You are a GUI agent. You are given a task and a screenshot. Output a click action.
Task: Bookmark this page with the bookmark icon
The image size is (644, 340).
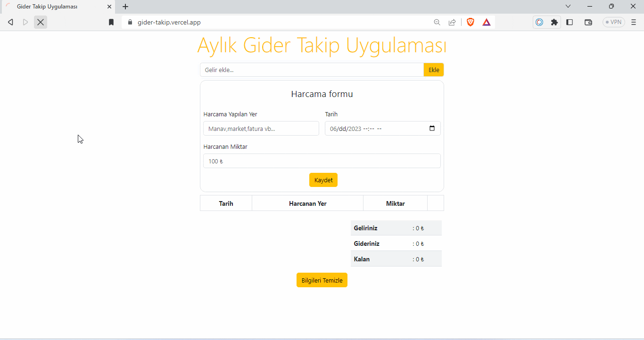coord(111,22)
